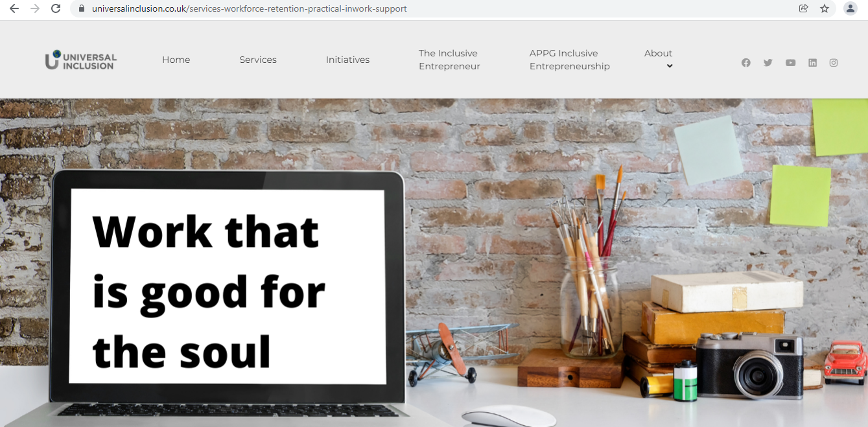Screen dimensions: 868x427
Task: Open the Instagram social icon
Action: click(834, 63)
